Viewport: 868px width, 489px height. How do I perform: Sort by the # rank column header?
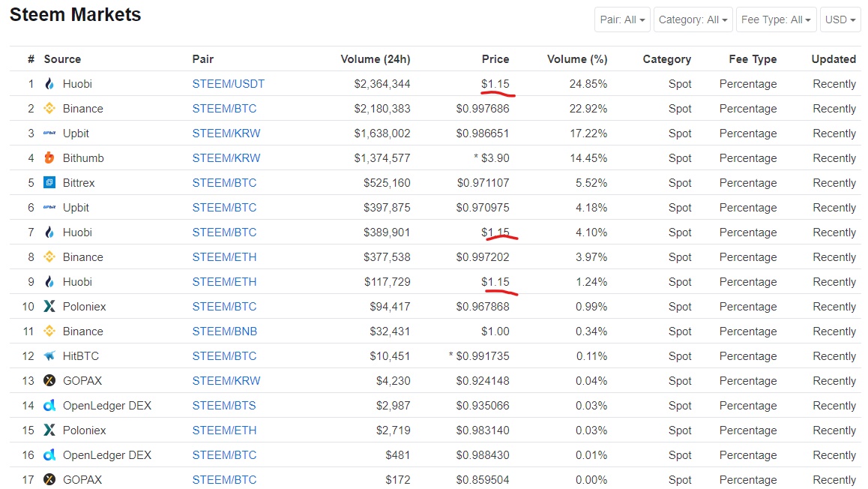coord(31,58)
